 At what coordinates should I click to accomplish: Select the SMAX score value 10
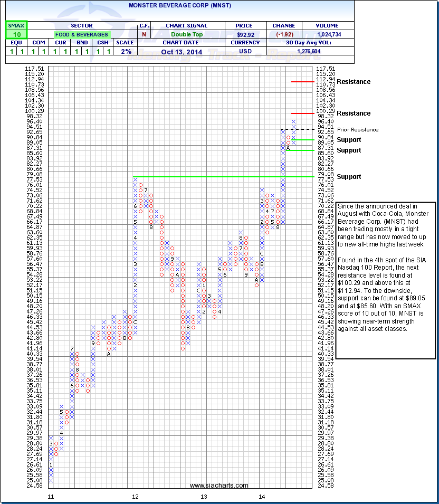point(16,34)
